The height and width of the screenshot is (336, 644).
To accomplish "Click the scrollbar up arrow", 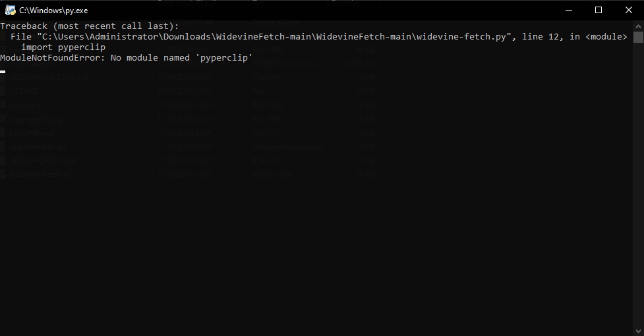I will 638,26.
